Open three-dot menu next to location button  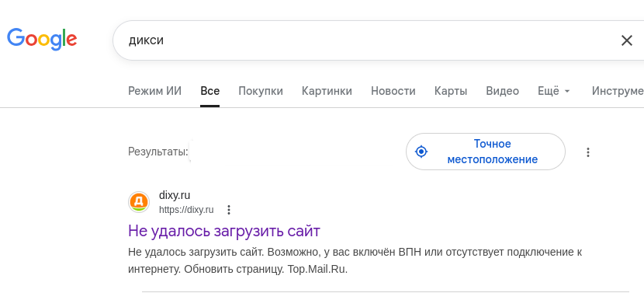tap(587, 152)
